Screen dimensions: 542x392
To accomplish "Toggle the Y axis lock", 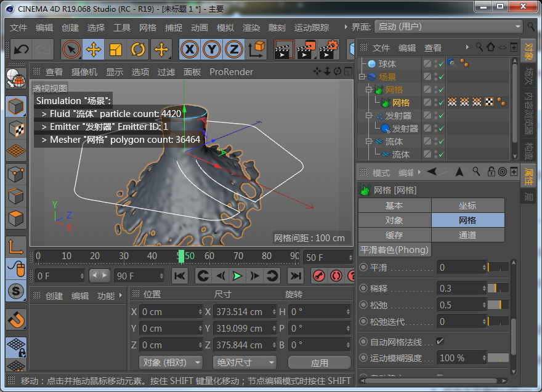I will point(211,49).
